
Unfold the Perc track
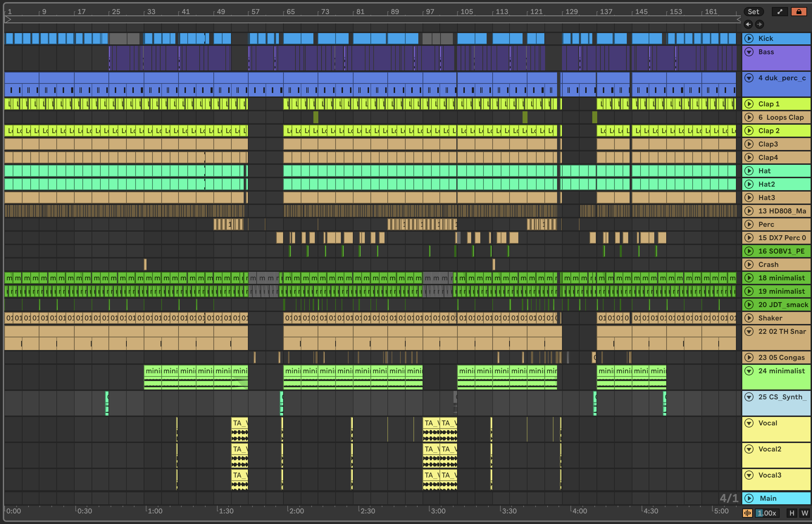click(749, 224)
